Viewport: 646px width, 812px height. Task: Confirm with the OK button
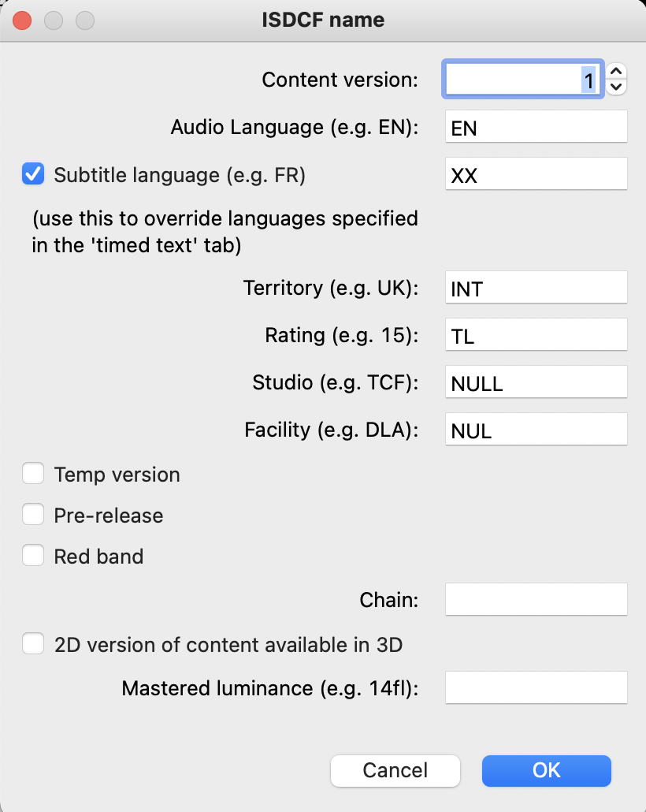pos(547,770)
